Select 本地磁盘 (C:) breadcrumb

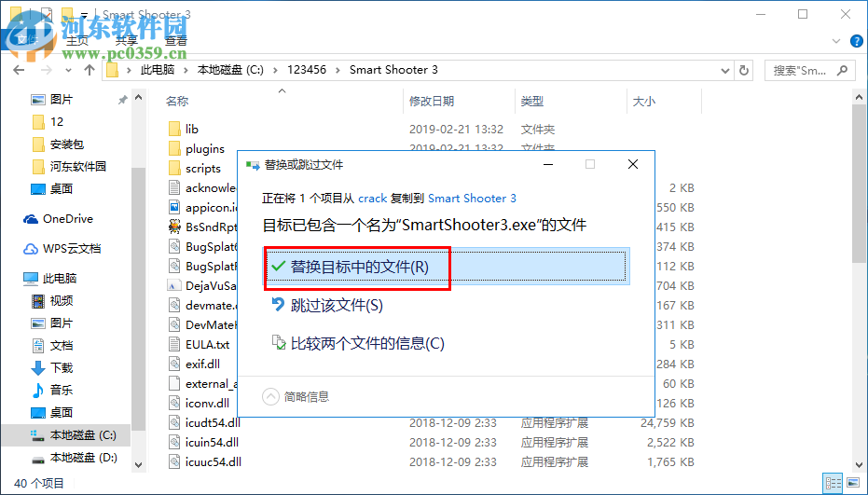[230, 70]
